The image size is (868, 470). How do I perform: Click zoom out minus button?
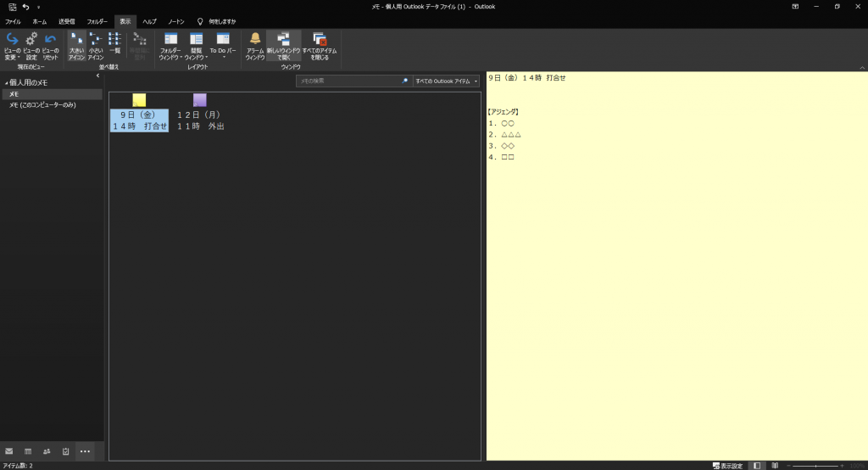pyautogui.click(x=788, y=466)
